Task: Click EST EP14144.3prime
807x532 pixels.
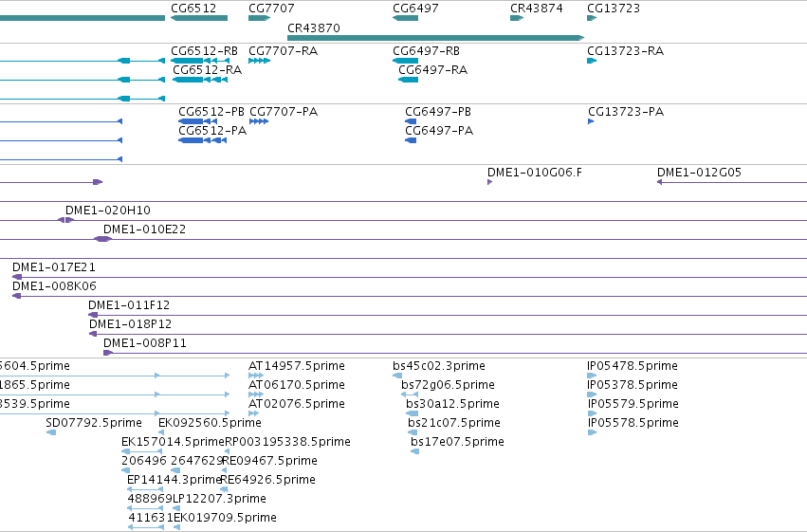Action: (145, 490)
